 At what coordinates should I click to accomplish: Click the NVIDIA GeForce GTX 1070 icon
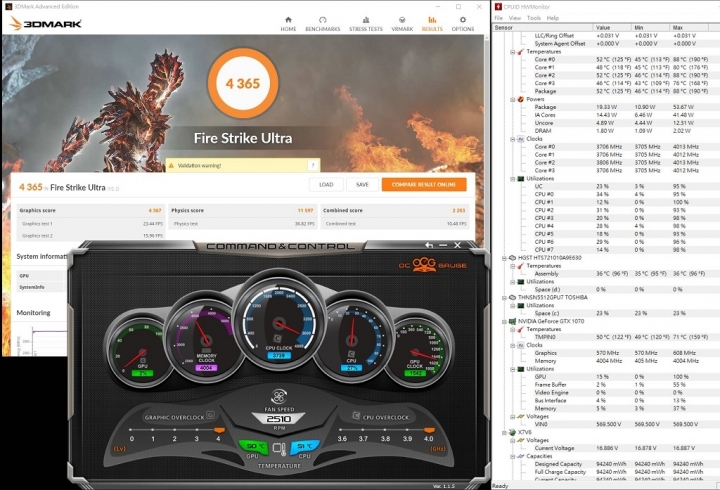coord(512,321)
